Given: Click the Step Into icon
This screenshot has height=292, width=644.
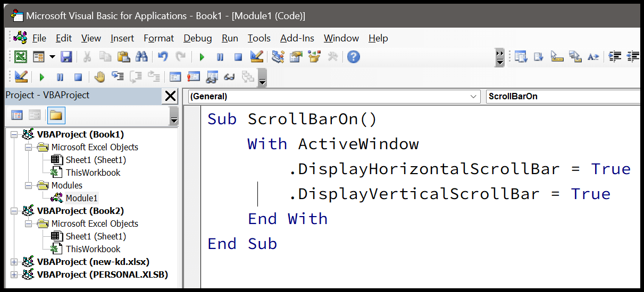Looking at the screenshot, I should 118,78.
